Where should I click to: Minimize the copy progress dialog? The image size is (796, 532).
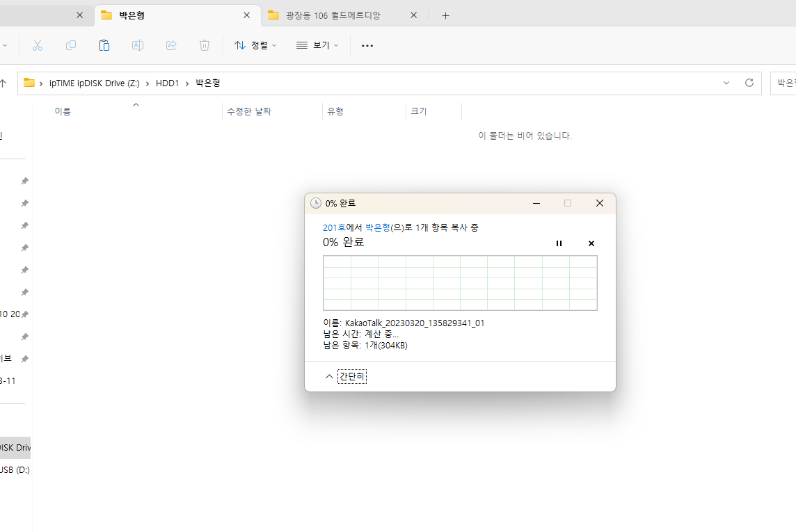[536, 203]
